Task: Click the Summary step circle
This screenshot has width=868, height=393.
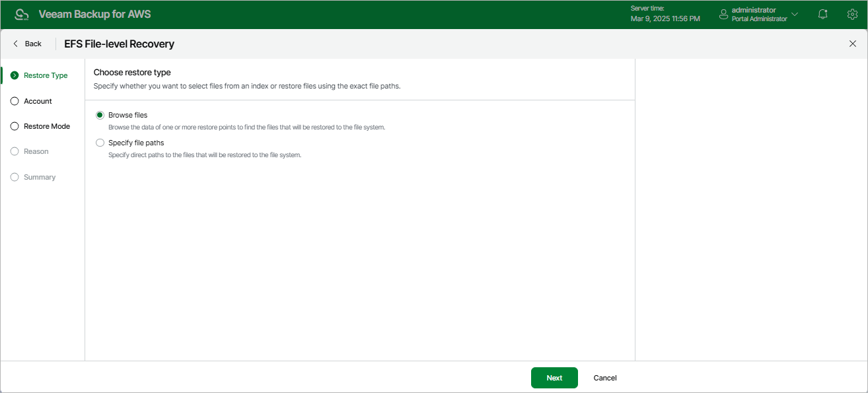Action: point(15,176)
